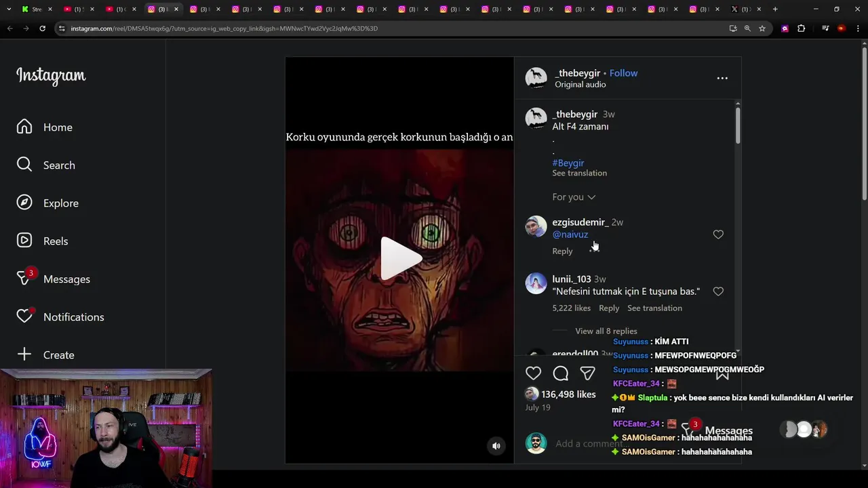Open @naivuz mention link
The width and height of the screenshot is (868, 488).
tap(570, 235)
